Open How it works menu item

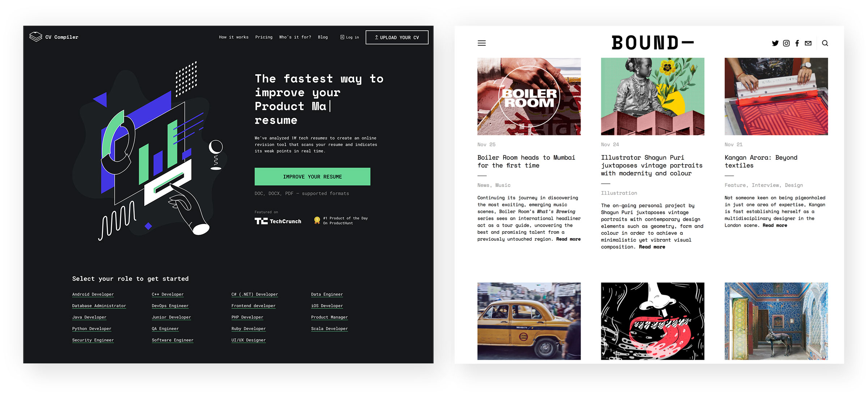pos(234,37)
